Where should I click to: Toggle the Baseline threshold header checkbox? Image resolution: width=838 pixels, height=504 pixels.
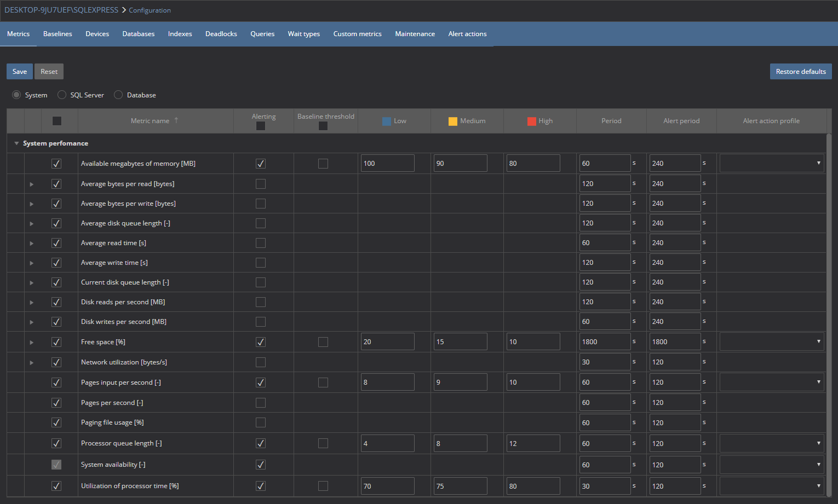[x=323, y=126]
